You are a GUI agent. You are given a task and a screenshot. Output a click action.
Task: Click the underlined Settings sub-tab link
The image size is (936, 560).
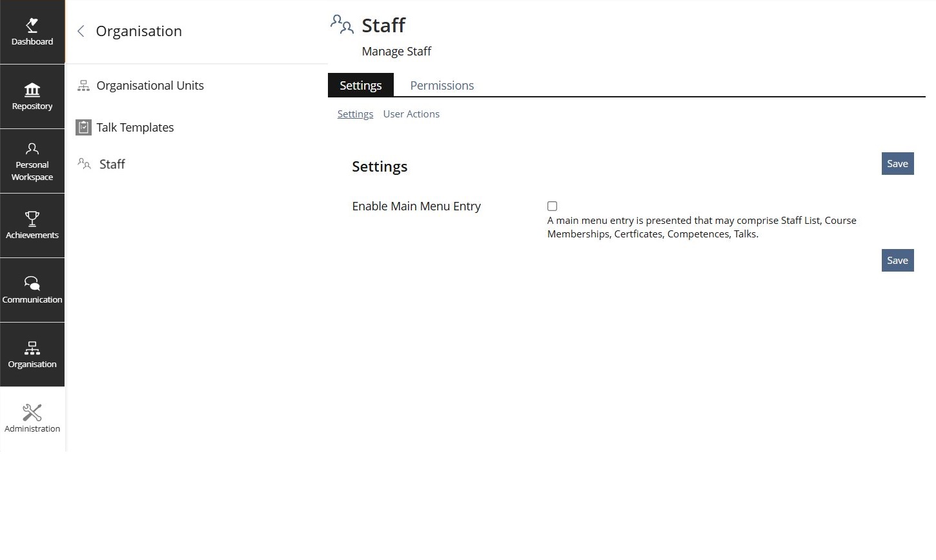tap(355, 114)
